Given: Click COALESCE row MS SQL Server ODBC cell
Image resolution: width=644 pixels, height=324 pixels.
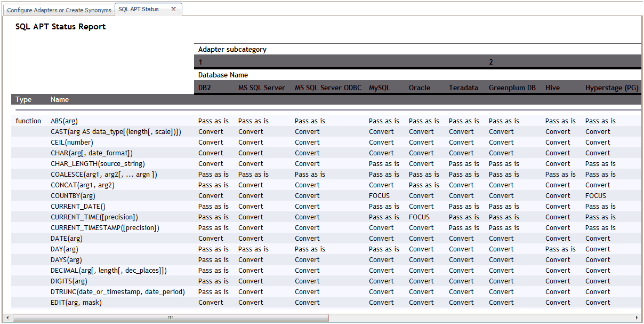Looking at the screenshot, I should pos(310,174).
